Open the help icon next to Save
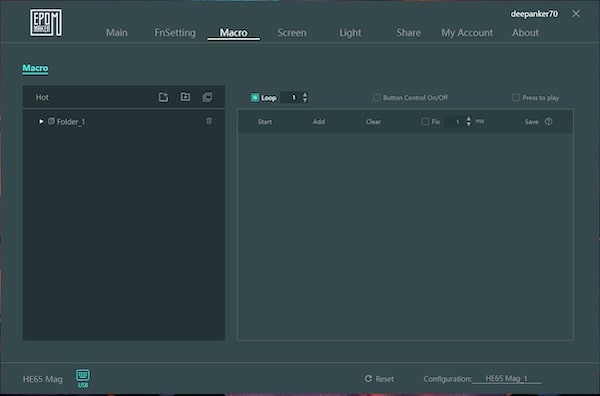This screenshot has width=600, height=396. [548, 122]
